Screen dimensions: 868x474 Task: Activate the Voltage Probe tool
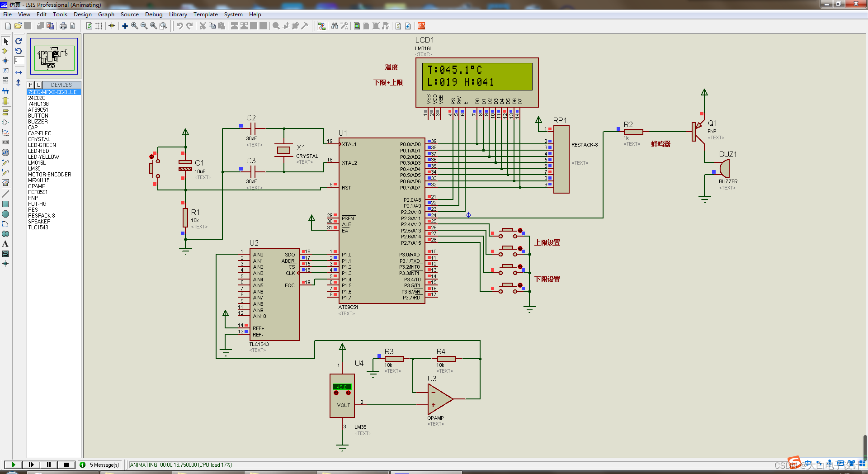coord(5,161)
